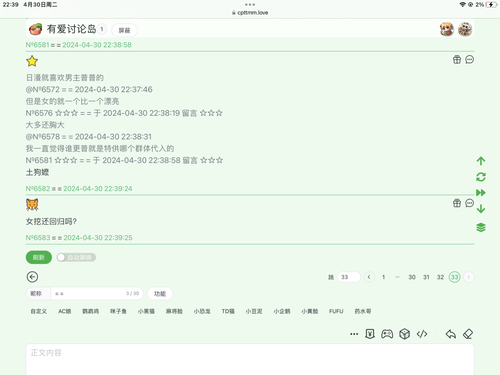
Task: Click the circled back arrow icon
Action: pos(32,277)
